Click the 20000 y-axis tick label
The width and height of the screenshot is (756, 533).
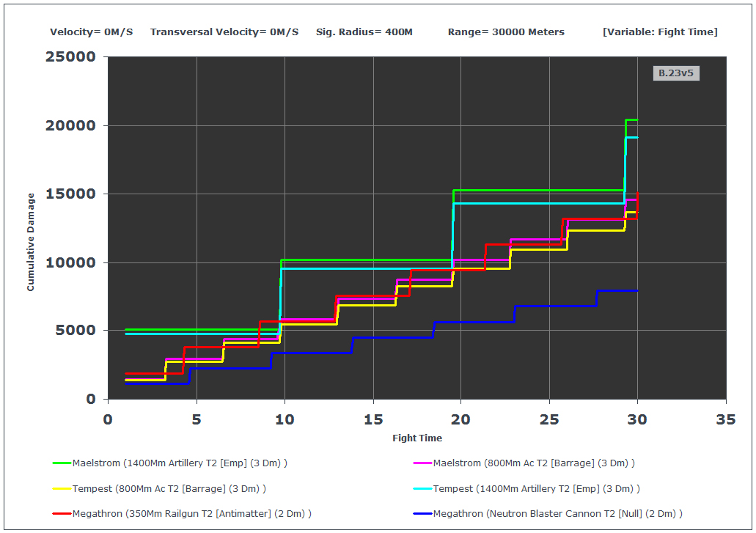click(x=71, y=126)
